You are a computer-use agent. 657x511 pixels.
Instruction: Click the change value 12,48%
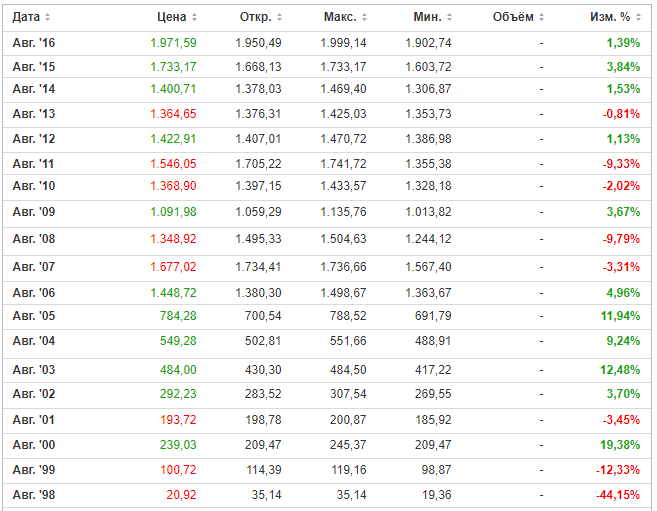(x=621, y=370)
